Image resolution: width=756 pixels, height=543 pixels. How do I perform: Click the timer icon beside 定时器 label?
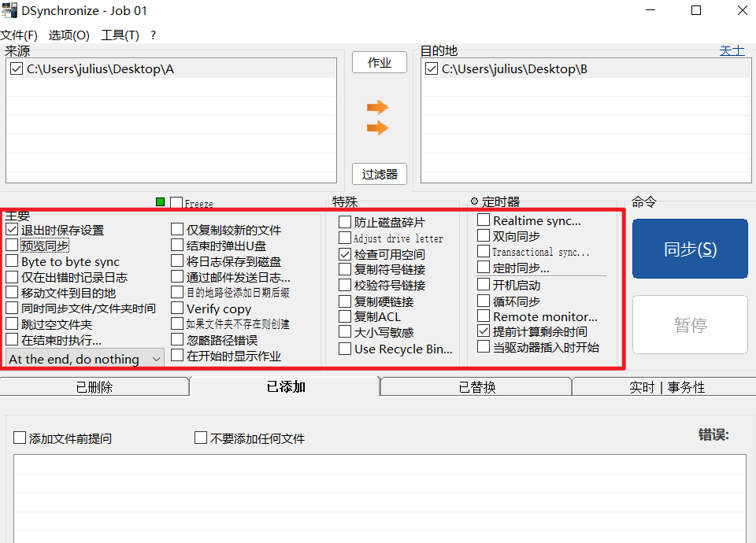[474, 201]
